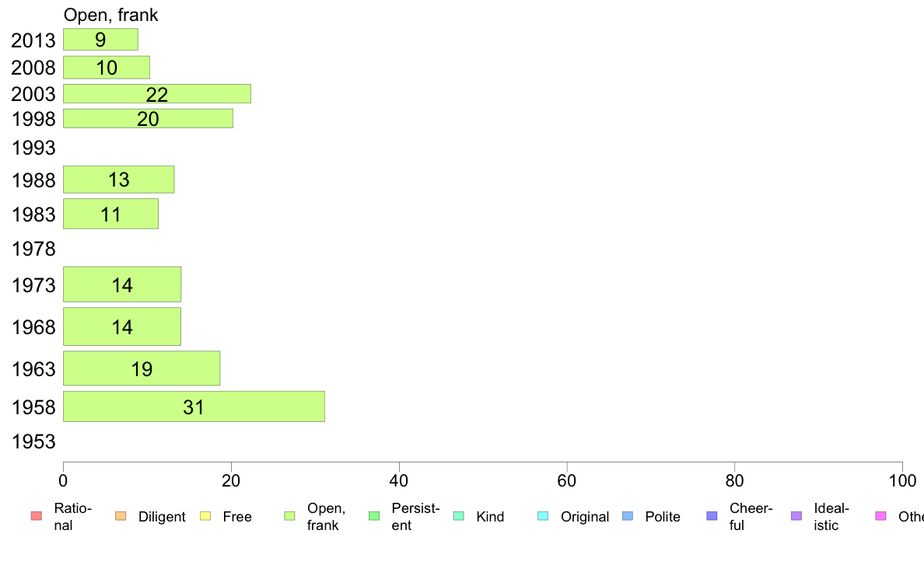Image resolution: width=924 pixels, height=572 pixels.
Task: Click the 1983 bar labeled 11
Action: pos(110,214)
